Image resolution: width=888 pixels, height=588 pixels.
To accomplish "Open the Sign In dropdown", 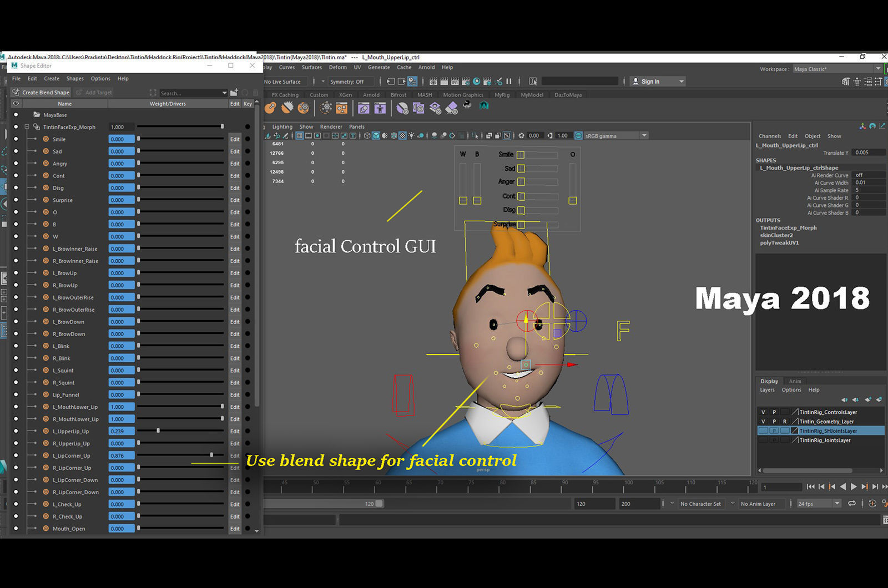I will [658, 82].
